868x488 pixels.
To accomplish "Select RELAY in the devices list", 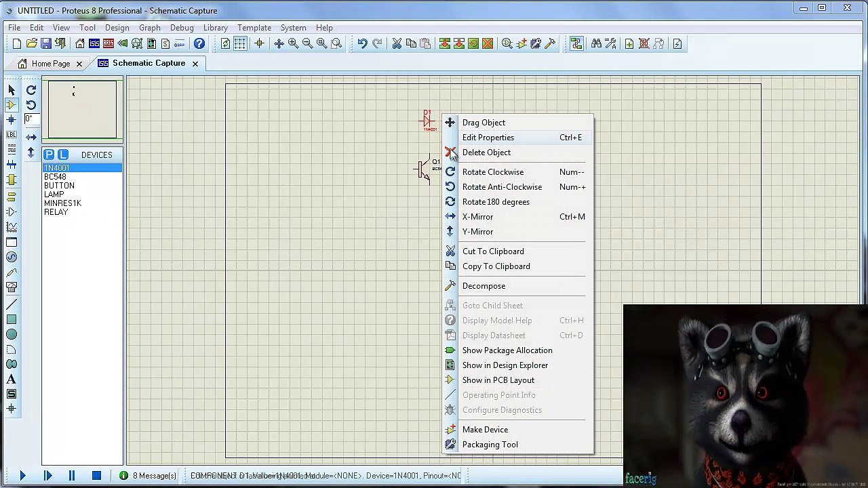I will click(x=56, y=212).
